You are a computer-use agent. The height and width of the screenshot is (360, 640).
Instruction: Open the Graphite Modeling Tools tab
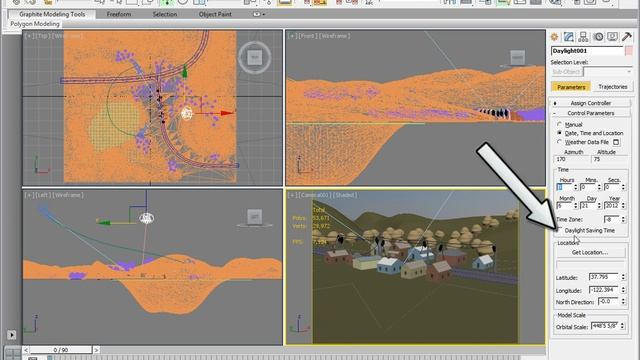pos(52,14)
